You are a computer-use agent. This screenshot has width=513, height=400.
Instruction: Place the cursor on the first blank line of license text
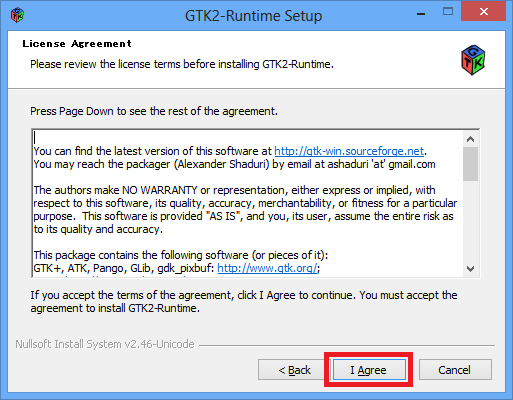(247, 138)
